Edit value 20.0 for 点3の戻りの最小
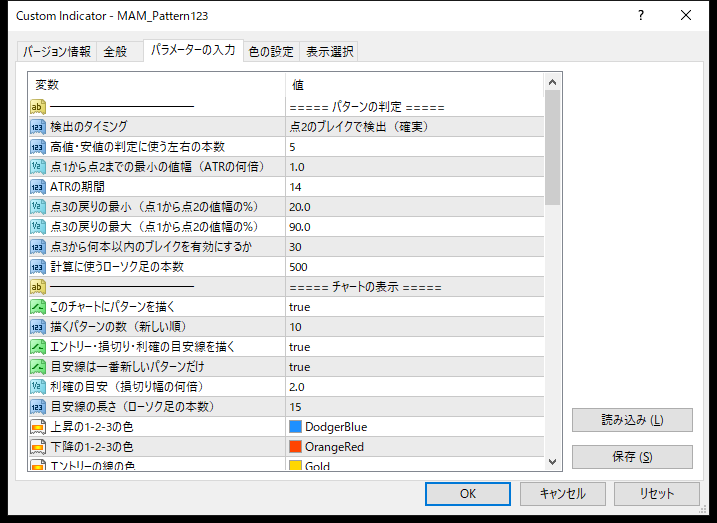 point(415,207)
